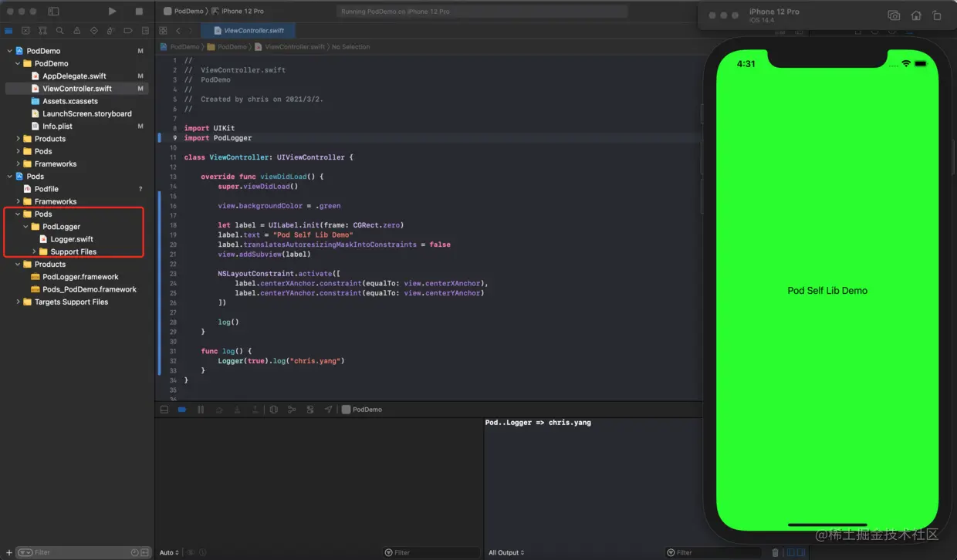The height and width of the screenshot is (560, 957).
Task: Click the No Selection breadcrumb item
Action: pos(351,47)
